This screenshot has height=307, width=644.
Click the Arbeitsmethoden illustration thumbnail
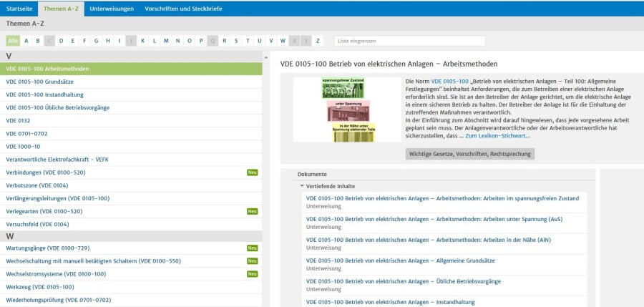[x=347, y=109]
